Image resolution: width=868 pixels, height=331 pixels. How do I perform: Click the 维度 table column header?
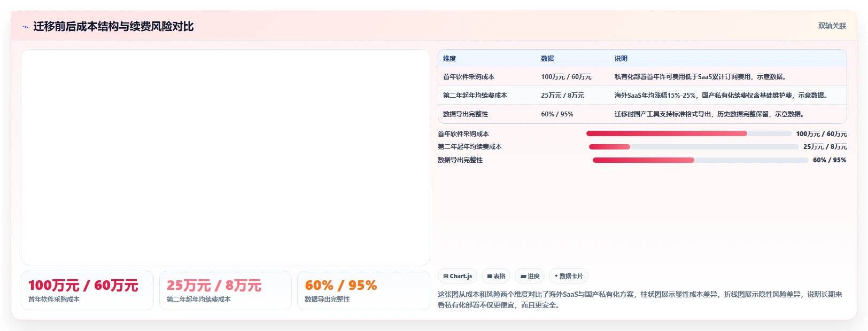click(x=449, y=59)
